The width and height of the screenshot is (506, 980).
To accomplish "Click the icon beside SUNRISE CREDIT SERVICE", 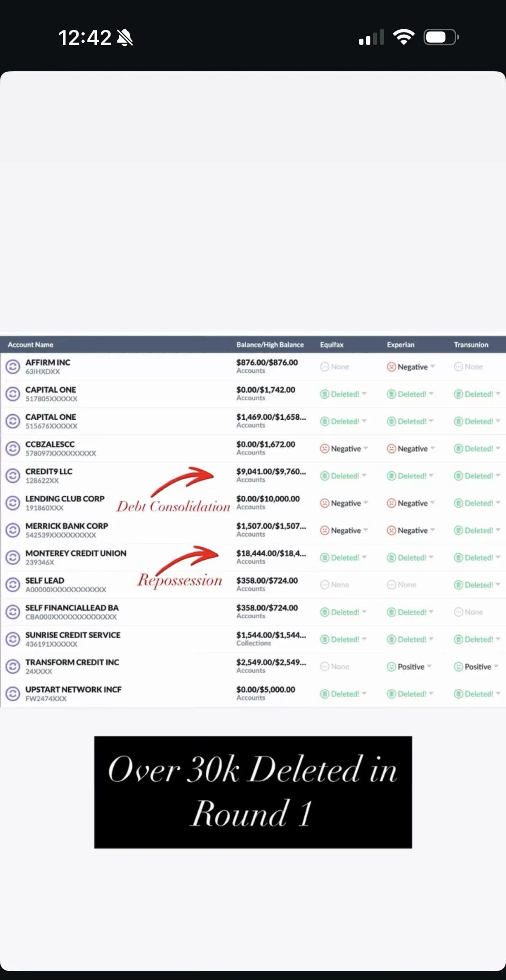I will 13,640.
